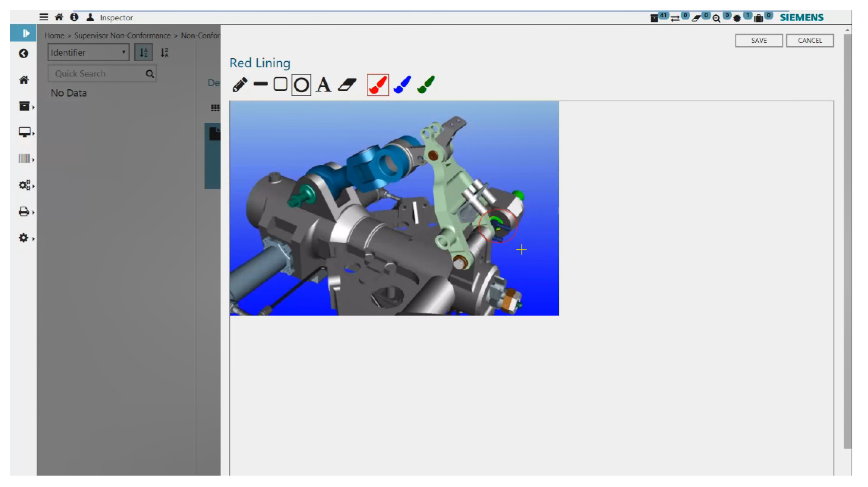The height and width of the screenshot is (487, 868).
Task: Select the pencil freehand drawing tool
Action: 239,85
